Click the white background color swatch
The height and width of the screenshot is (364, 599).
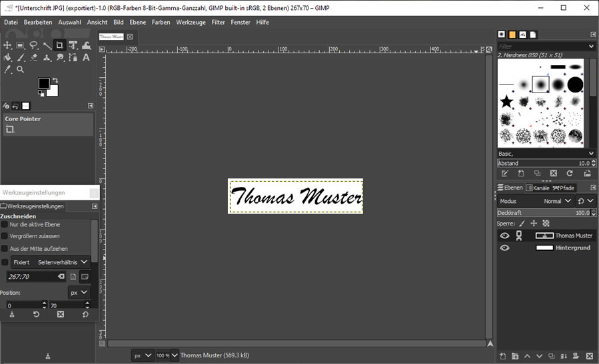coord(53,92)
